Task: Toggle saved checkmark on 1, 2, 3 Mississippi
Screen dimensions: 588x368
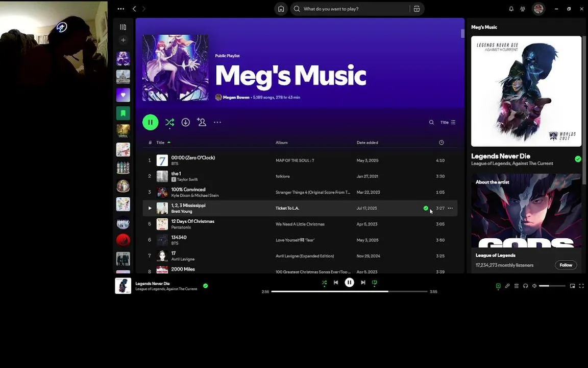Action: click(x=426, y=208)
